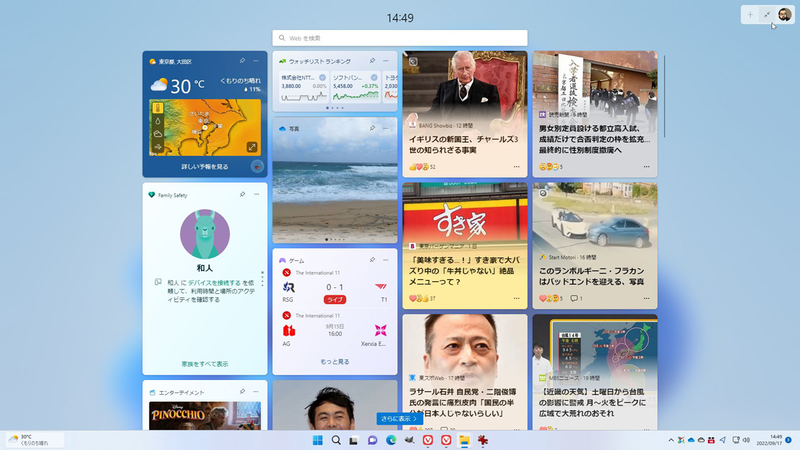This screenshot has width=800, height=450.
Task: Open options menu on すき家 article
Action: (x=516, y=298)
